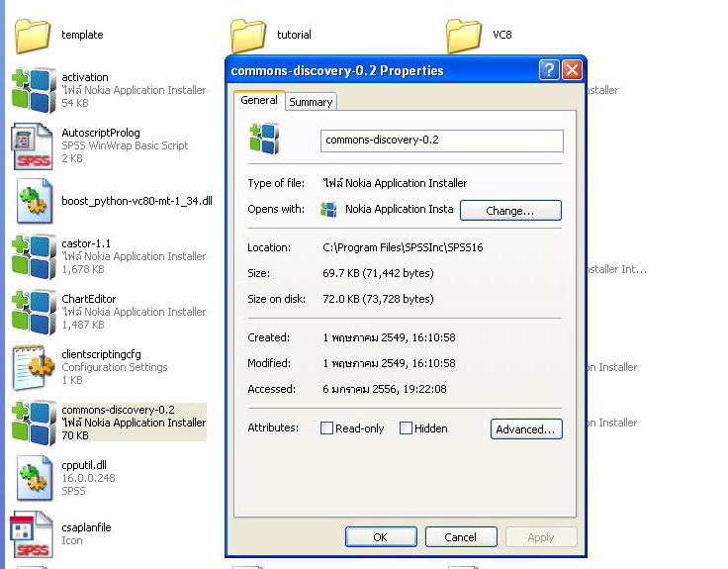Click the 'activation' file name
This screenshot has height=569, width=728.
coord(85,77)
